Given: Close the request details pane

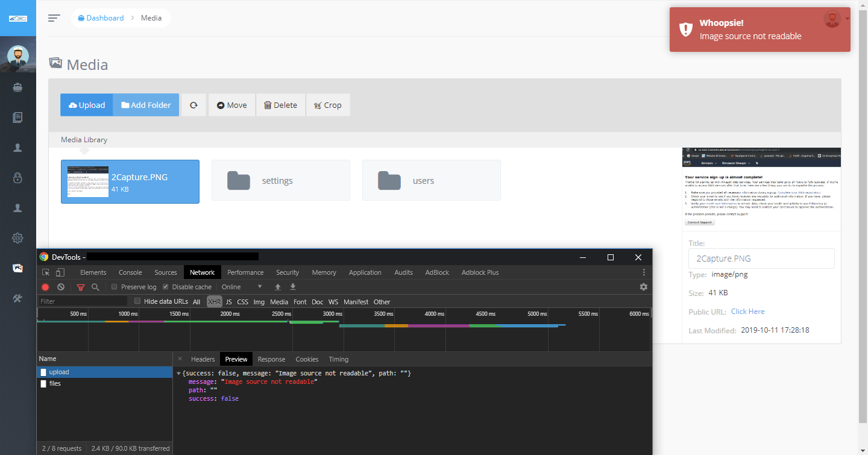Looking at the screenshot, I should click(180, 359).
